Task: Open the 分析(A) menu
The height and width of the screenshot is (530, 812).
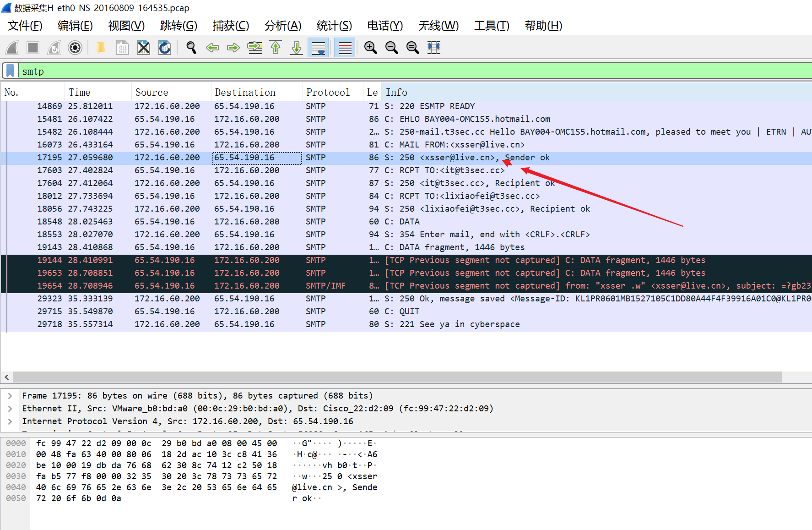Action: point(283,26)
